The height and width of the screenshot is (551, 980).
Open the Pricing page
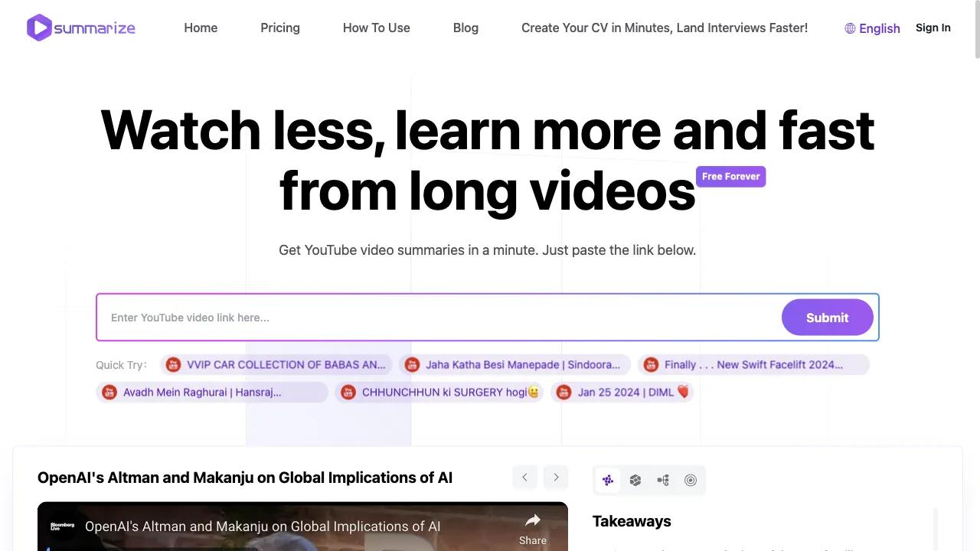click(x=280, y=28)
